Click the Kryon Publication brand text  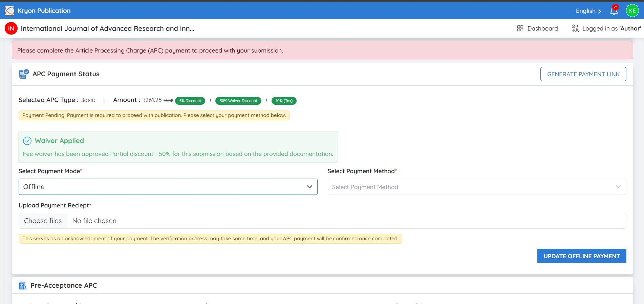point(44,11)
